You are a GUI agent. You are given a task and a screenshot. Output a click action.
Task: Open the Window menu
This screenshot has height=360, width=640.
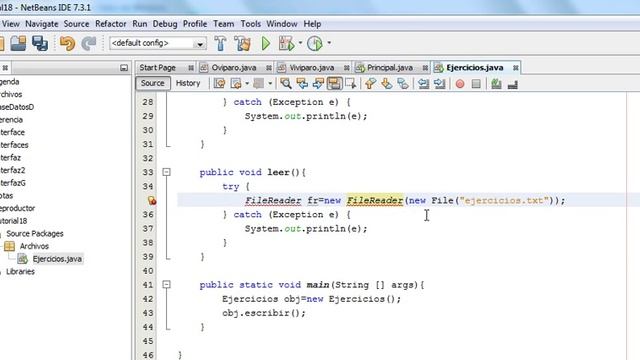pyautogui.click(x=282, y=24)
